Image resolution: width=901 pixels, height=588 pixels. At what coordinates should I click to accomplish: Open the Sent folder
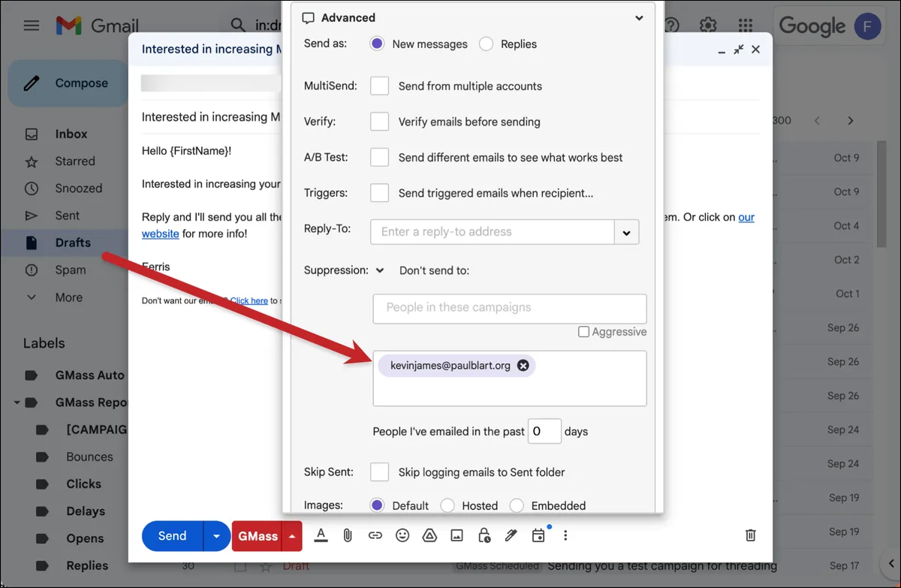(x=67, y=216)
